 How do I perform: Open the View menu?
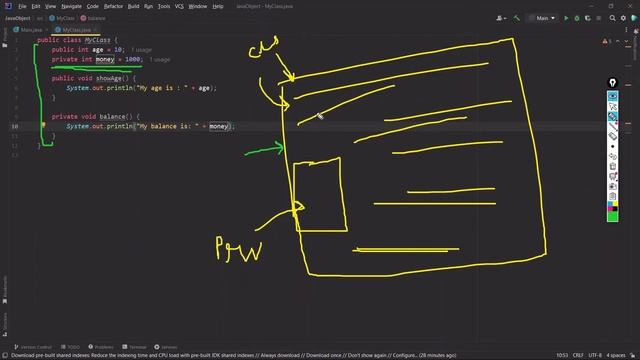point(50,7)
